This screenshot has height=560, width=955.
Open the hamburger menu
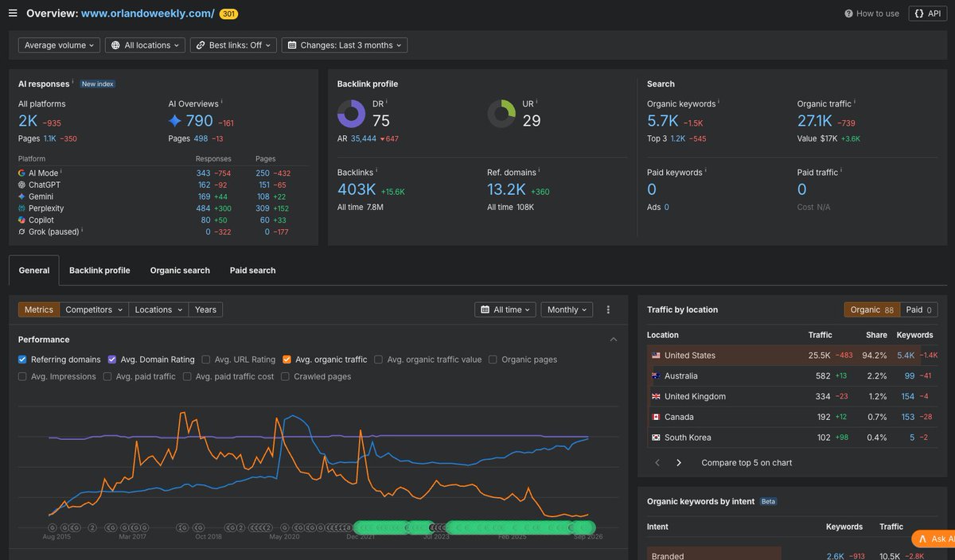[x=13, y=14]
